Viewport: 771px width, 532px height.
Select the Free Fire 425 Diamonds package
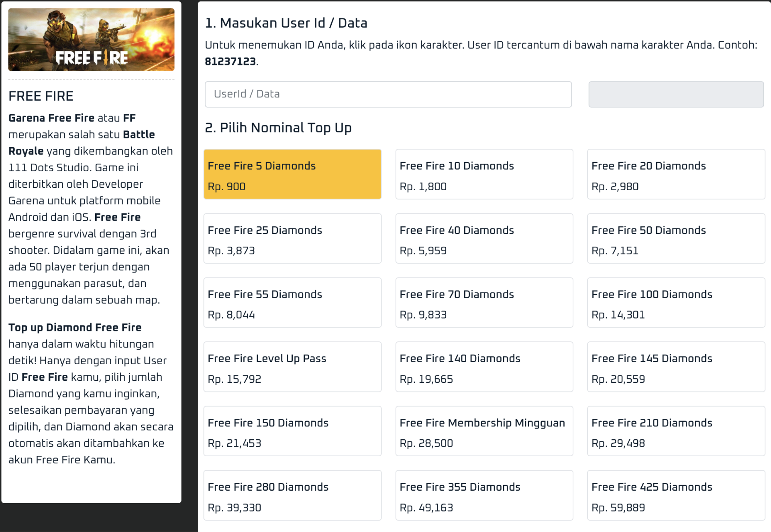(675, 495)
